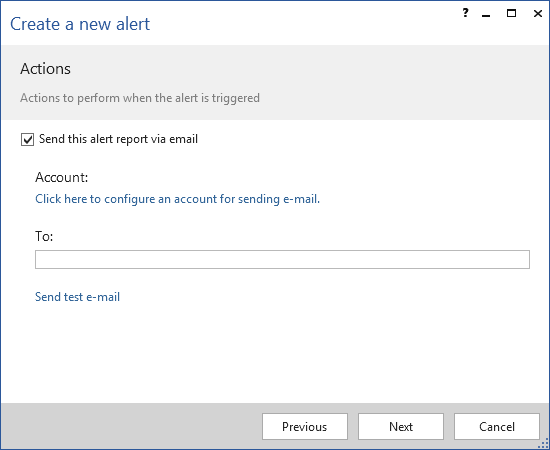This screenshot has height=450, width=550.
Task: Click the 'Actions to perform when the alert is triggered' subtitle
Action: [x=140, y=98]
